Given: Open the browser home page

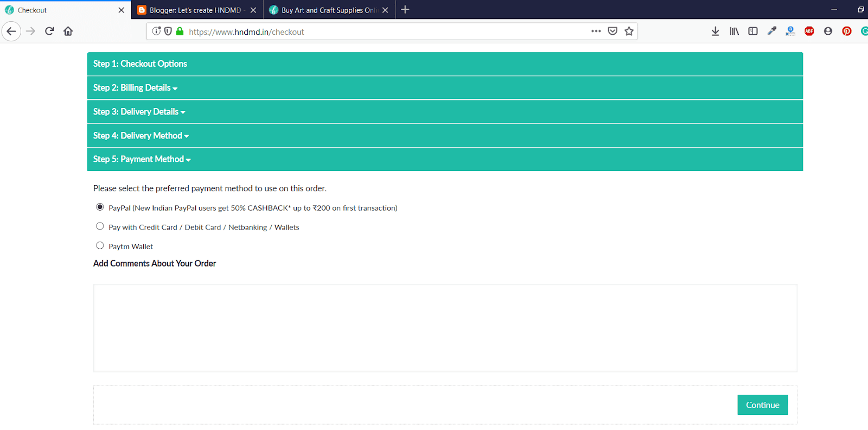Looking at the screenshot, I should click(x=68, y=31).
